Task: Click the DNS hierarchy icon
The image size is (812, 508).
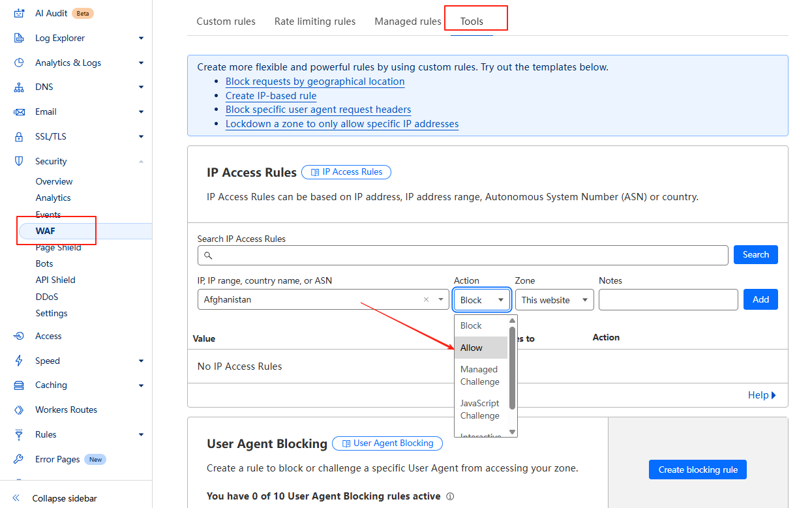Action: [20, 87]
